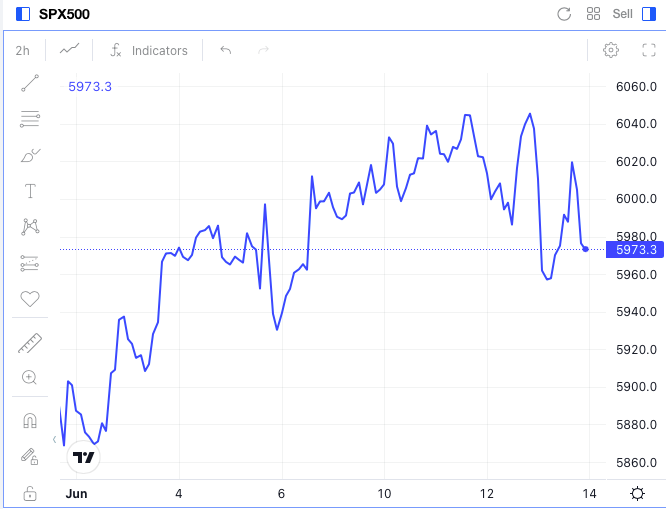Click the last price dot on the line
Image resolution: width=666 pixels, height=509 pixels.
coord(585,249)
